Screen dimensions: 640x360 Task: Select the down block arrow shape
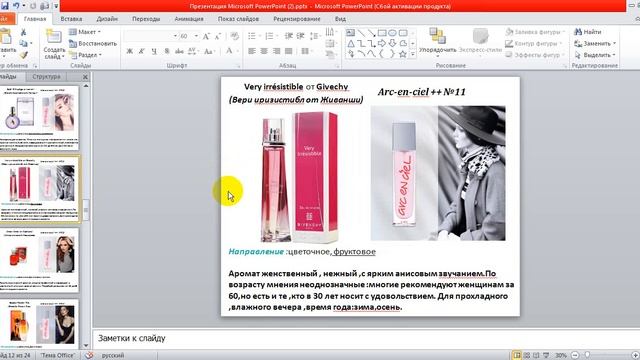click(x=393, y=43)
